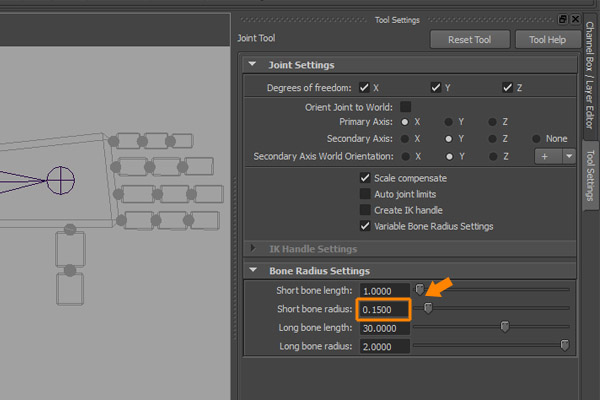Click the Reset Tool button
The image size is (600, 400).
pos(468,40)
